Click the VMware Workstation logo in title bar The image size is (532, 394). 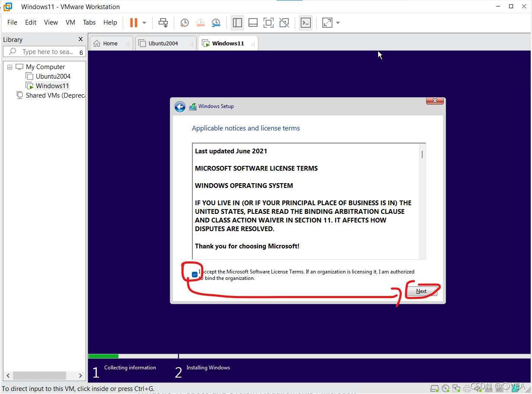(x=7, y=6)
